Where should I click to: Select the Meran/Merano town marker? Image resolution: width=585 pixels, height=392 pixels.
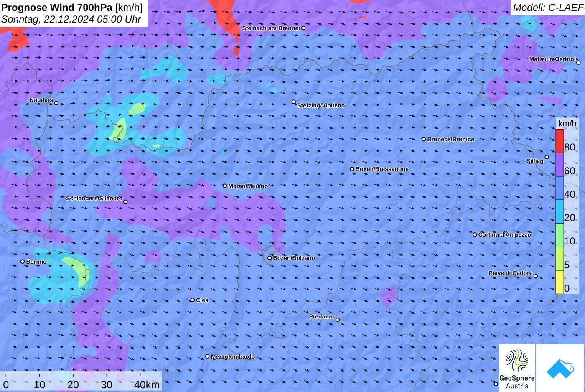225,186
